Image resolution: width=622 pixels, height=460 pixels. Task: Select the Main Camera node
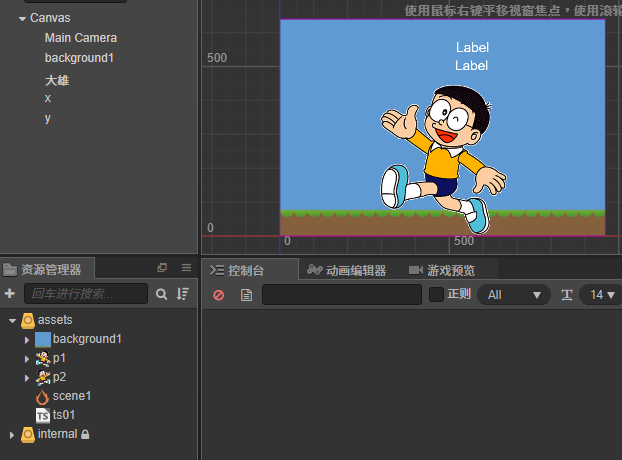tap(81, 38)
